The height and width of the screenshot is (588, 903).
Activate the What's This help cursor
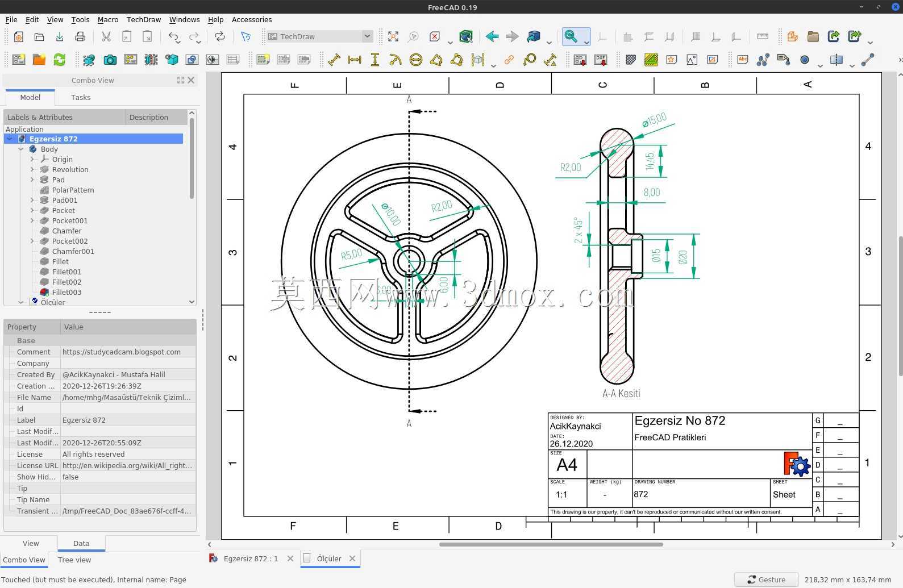245,37
